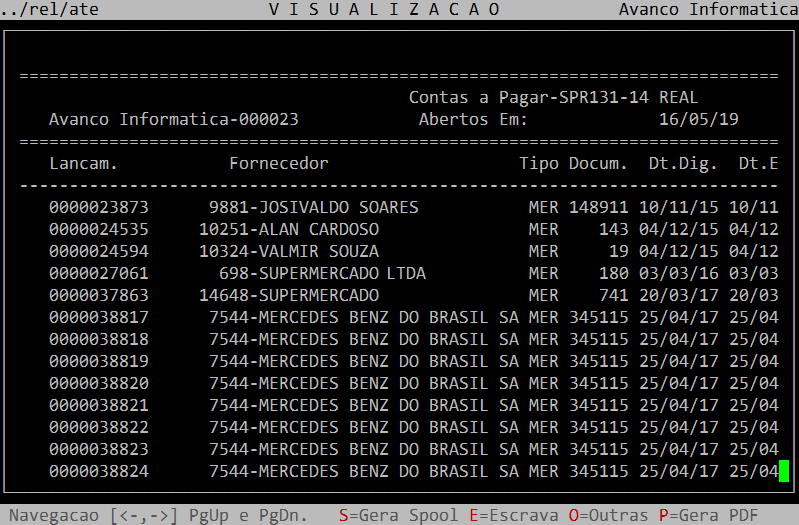
Task: Click the Lancam. column header
Action: click(x=83, y=163)
